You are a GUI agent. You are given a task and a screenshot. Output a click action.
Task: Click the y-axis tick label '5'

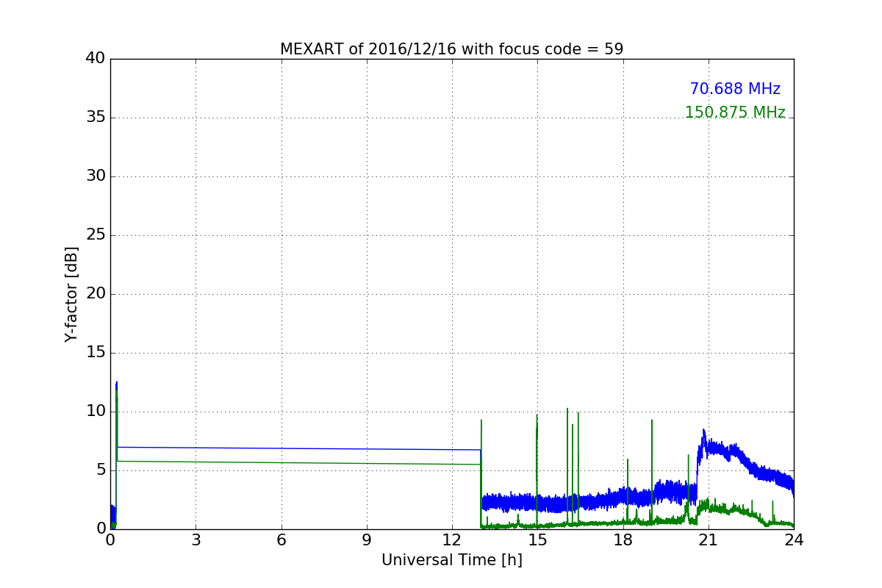click(101, 470)
